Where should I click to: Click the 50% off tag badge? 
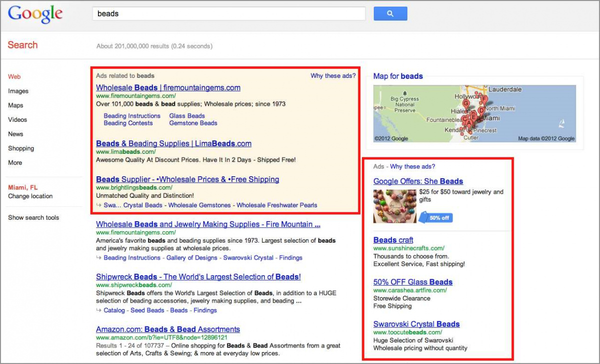click(435, 218)
